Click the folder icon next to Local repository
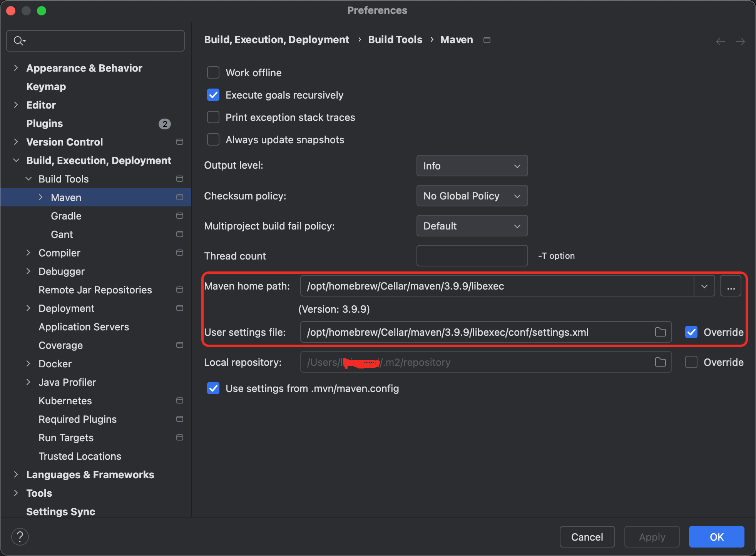This screenshot has height=556, width=756. pos(660,362)
